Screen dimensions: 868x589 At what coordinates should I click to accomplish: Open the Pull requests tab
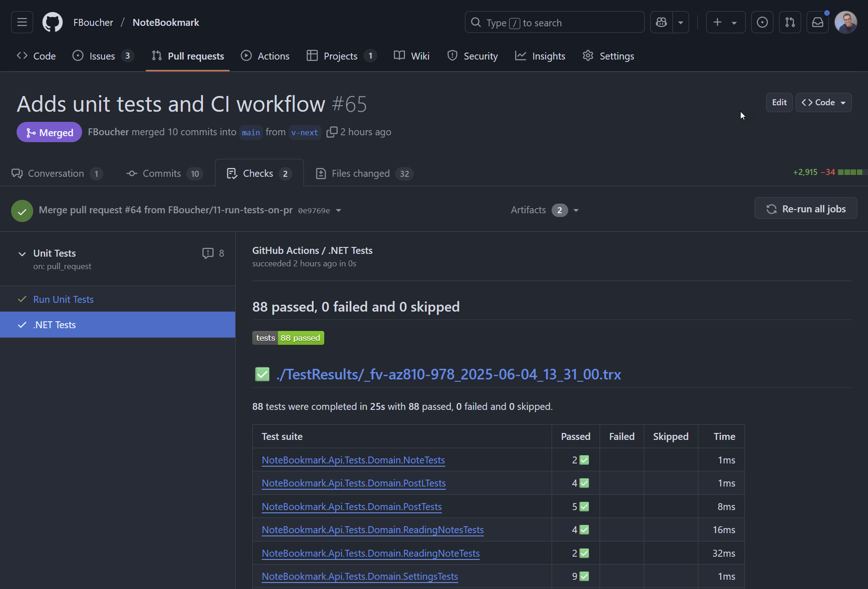click(x=188, y=56)
